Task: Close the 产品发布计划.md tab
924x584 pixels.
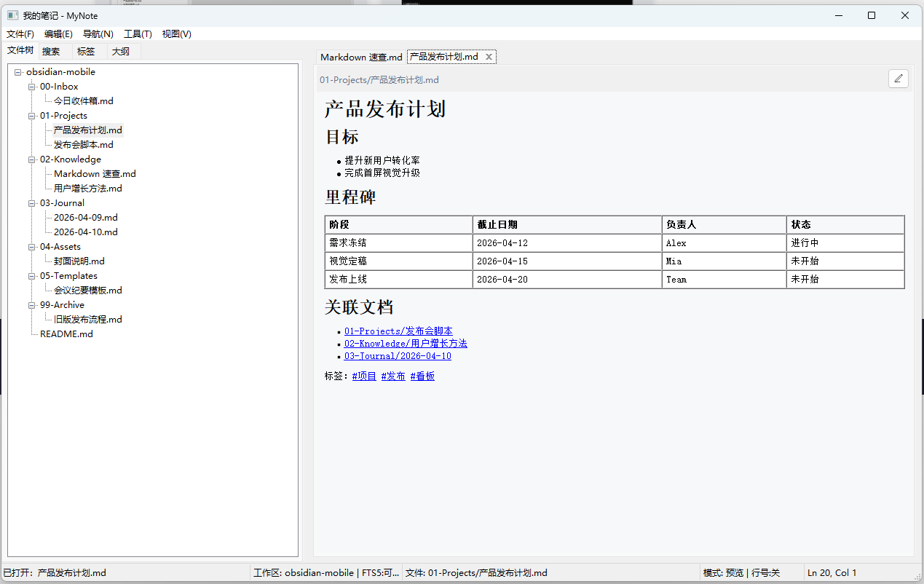Action: click(489, 57)
